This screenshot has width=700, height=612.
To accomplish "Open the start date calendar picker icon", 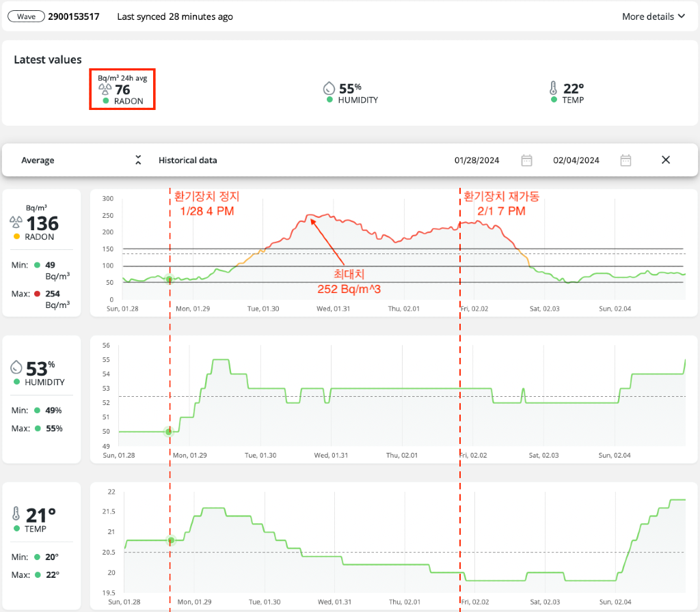I will tap(526, 161).
